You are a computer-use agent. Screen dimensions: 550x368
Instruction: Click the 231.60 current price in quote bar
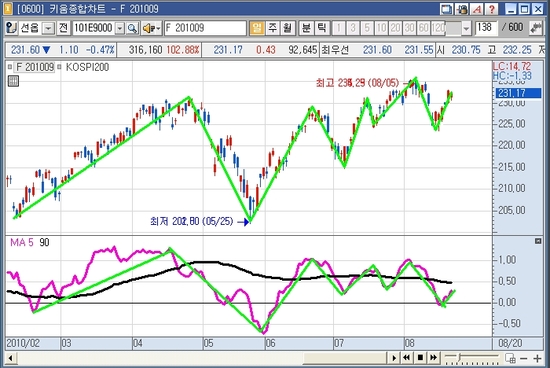coord(25,50)
